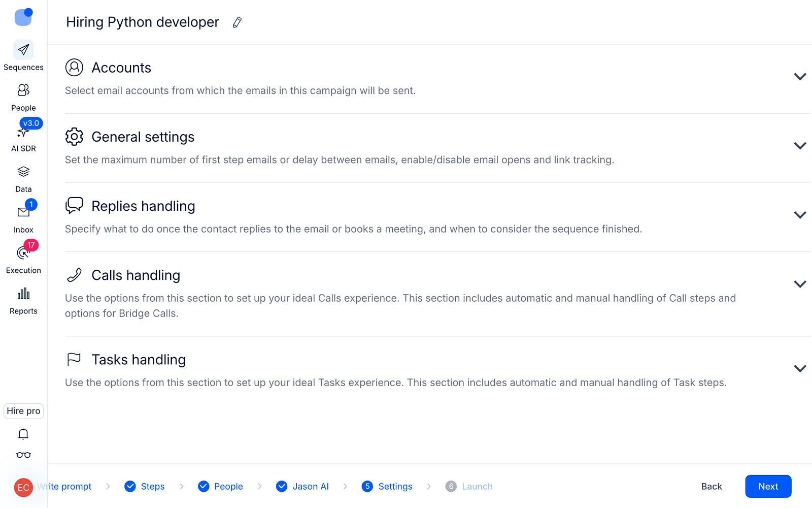Click the Calls handling phone icon

(x=74, y=275)
